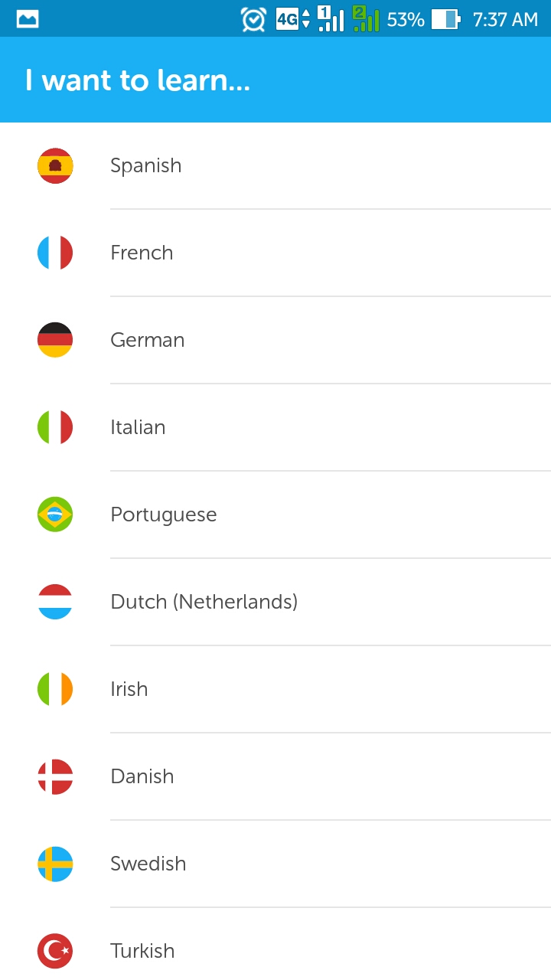Tap the Turkey flag icon
The width and height of the screenshot is (551, 980).
pyautogui.click(x=55, y=951)
